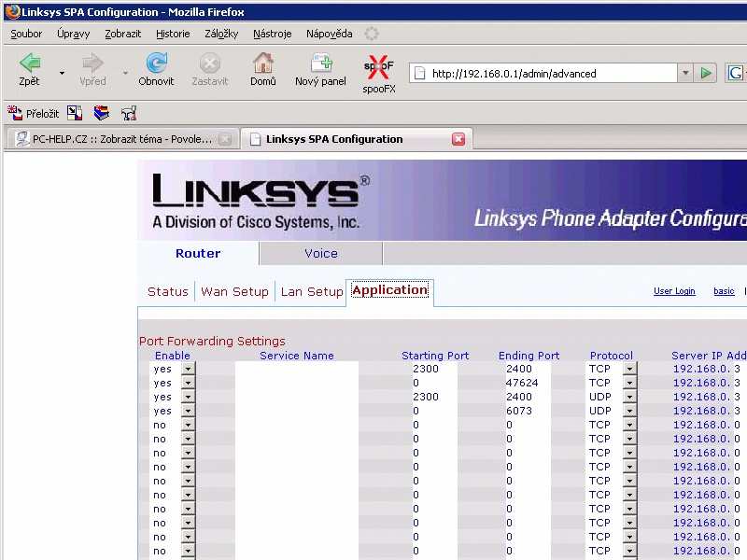
Task: Click the Linksys logo banner
Action: point(261,200)
